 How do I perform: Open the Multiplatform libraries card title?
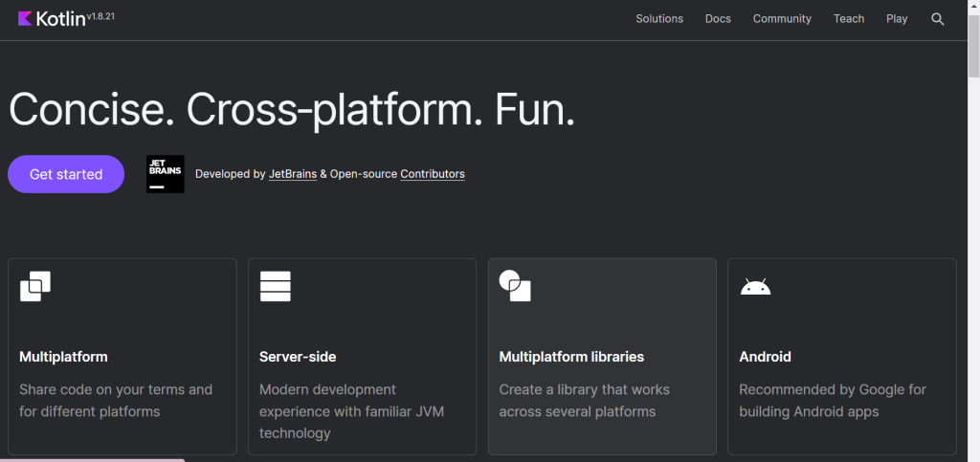[571, 357]
